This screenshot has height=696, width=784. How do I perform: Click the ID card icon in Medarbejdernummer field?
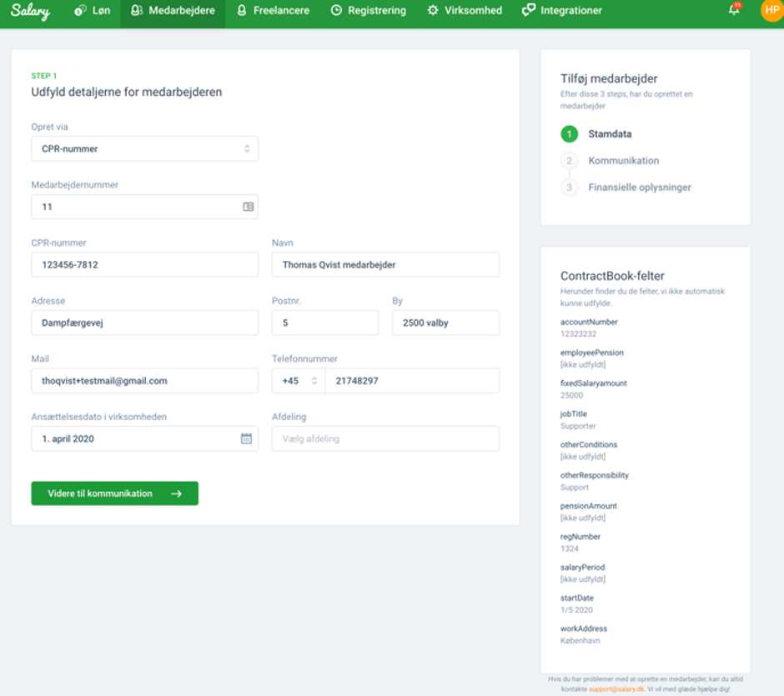tap(248, 207)
